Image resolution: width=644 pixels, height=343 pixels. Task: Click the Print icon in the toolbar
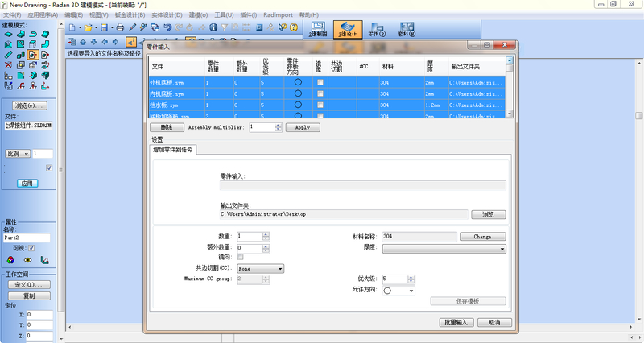(x=120, y=27)
